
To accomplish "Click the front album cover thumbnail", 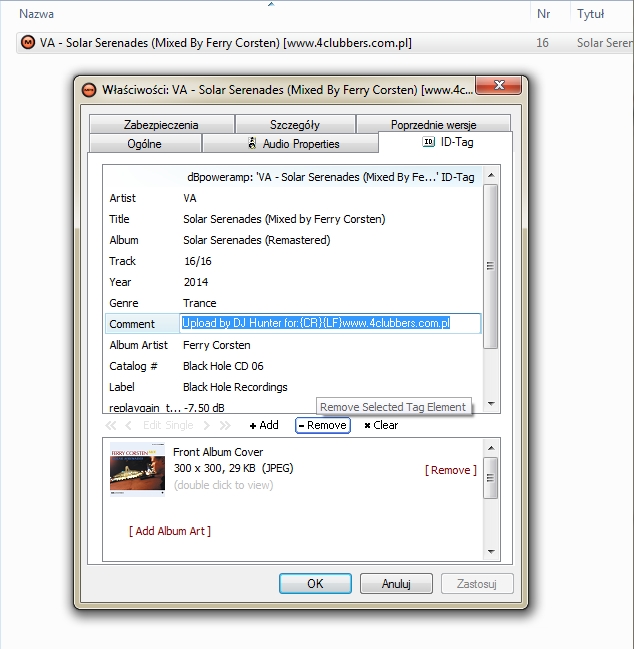I will tap(137, 469).
